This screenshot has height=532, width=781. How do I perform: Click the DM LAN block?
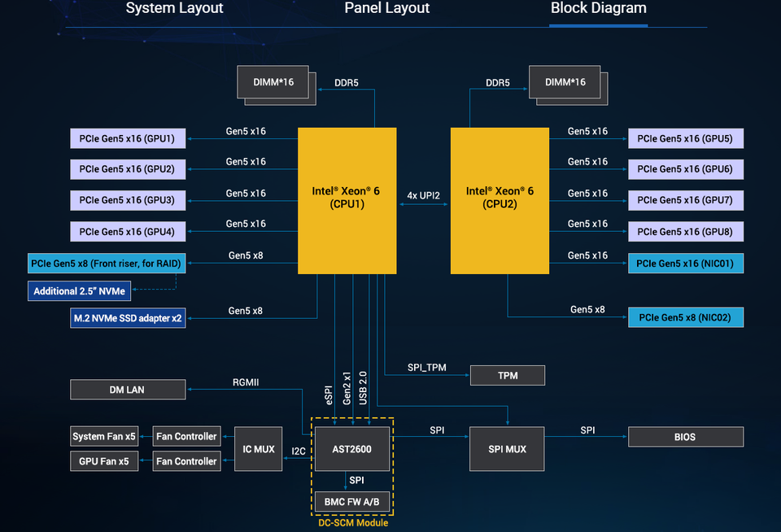coord(128,390)
